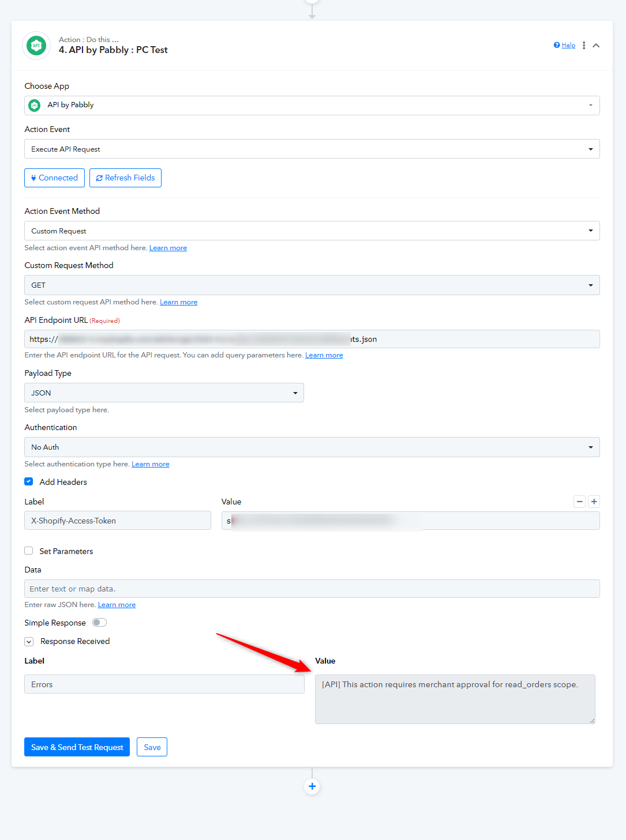Collapse the Response Received section
The image size is (626, 840).
[x=29, y=642]
